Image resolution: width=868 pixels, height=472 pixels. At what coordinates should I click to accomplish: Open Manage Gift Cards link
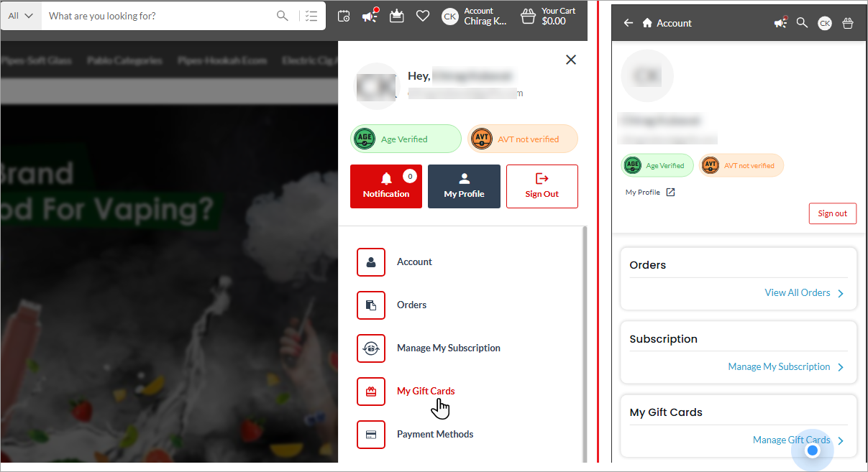[792, 440]
